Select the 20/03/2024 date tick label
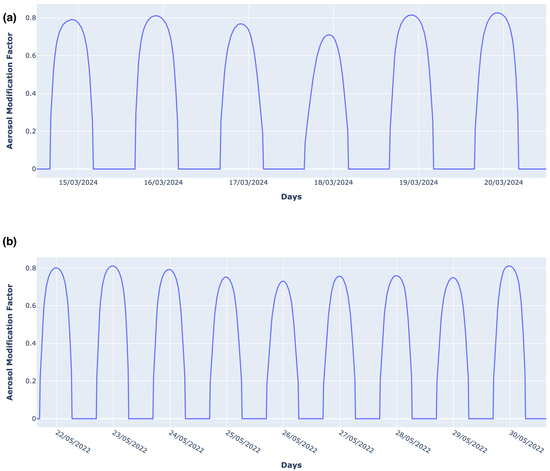This screenshot has height=471, width=550. pos(504,183)
